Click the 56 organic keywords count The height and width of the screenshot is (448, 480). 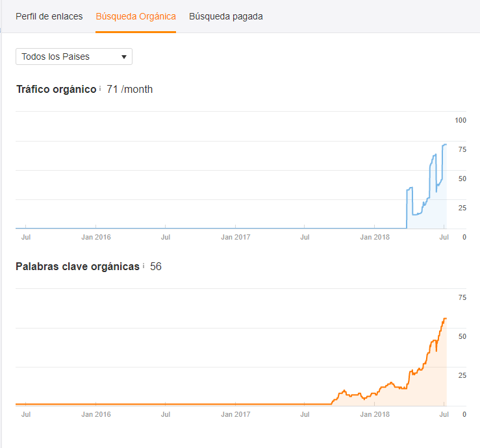(x=156, y=267)
